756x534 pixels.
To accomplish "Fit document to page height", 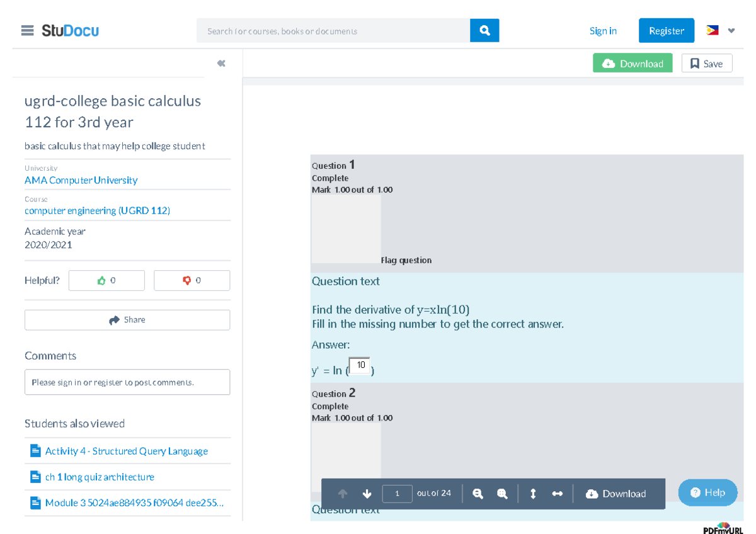I will point(533,494).
